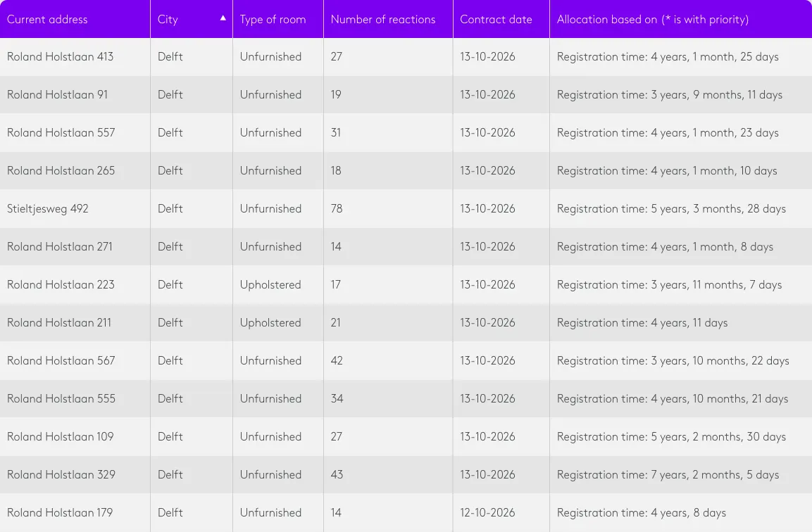Click registration time 3 years, 10 months, 22 days

coord(673,361)
